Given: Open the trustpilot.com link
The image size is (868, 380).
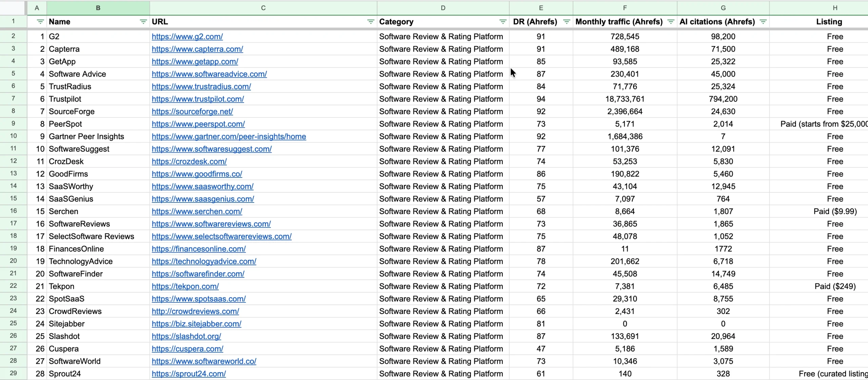Looking at the screenshot, I should pyautogui.click(x=198, y=99).
